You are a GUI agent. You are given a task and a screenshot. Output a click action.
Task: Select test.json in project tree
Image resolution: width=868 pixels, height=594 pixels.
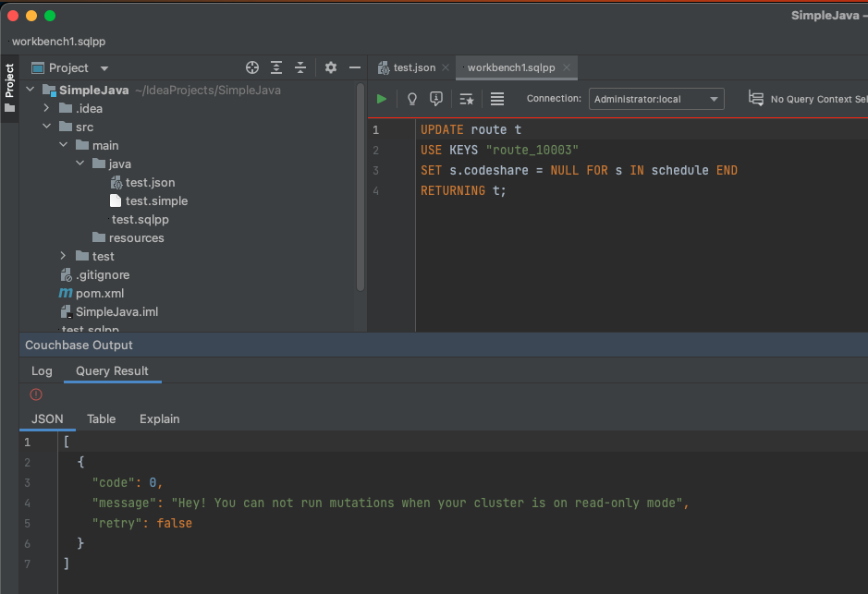150,183
